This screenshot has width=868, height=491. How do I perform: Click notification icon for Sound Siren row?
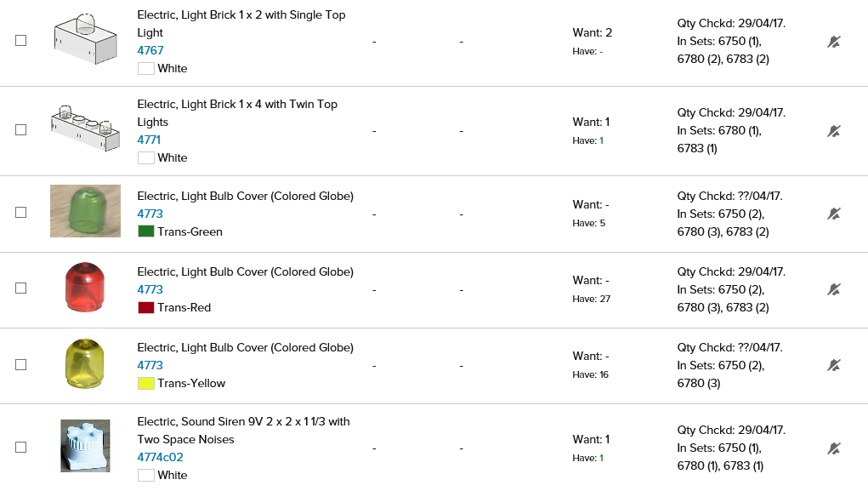pos(834,448)
